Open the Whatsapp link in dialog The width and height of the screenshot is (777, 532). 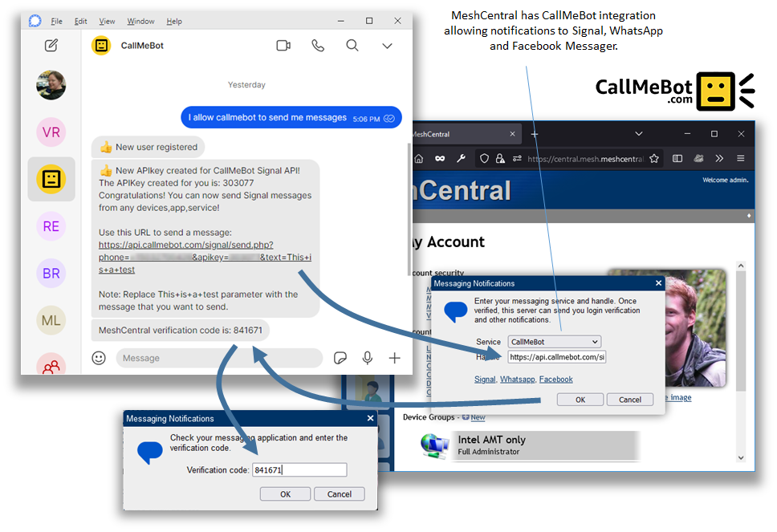tap(517, 379)
